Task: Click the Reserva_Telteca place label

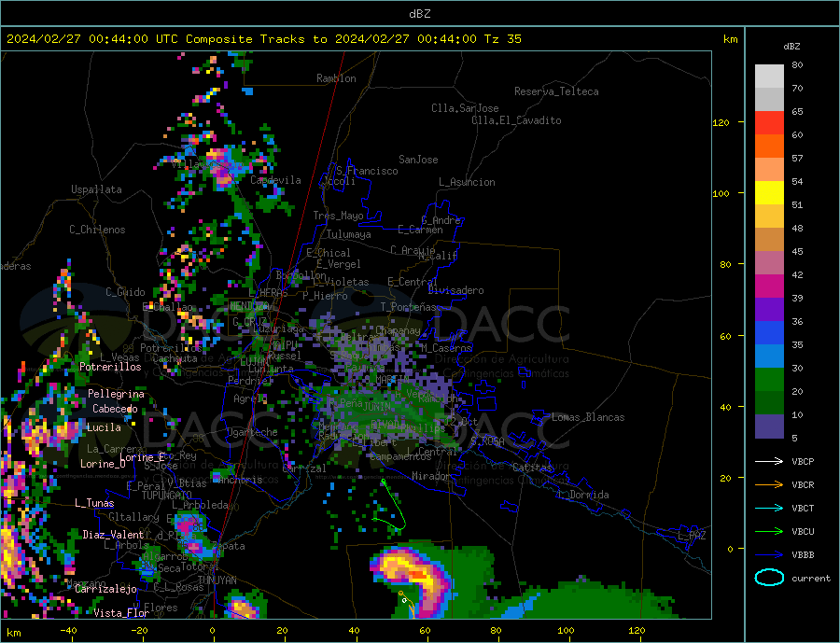Action: click(x=556, y=91)
